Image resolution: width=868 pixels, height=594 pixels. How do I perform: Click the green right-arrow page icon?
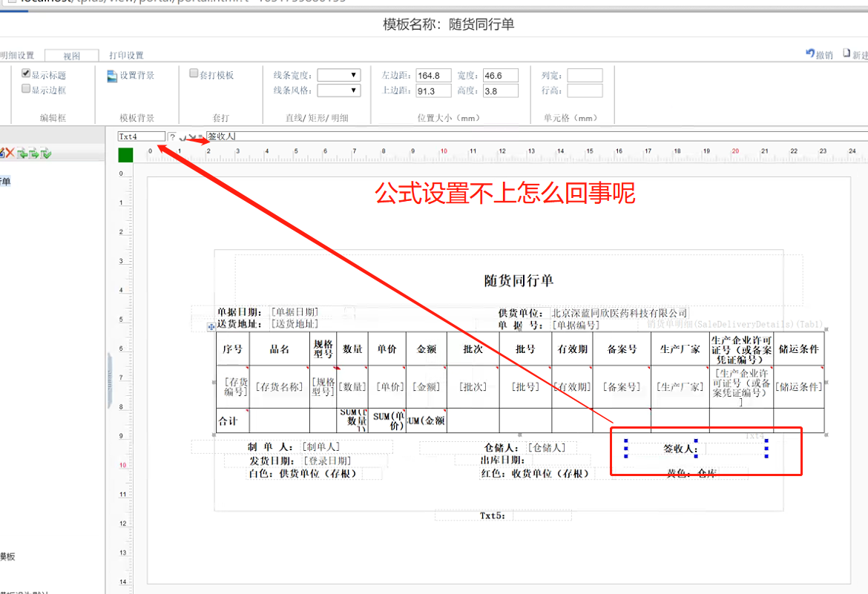34,154
